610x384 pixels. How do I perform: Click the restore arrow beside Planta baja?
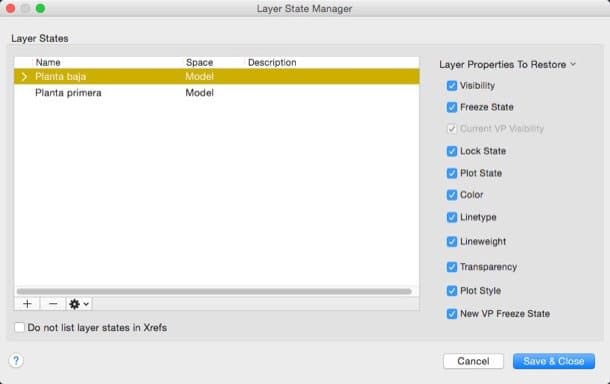click(24, 77)
